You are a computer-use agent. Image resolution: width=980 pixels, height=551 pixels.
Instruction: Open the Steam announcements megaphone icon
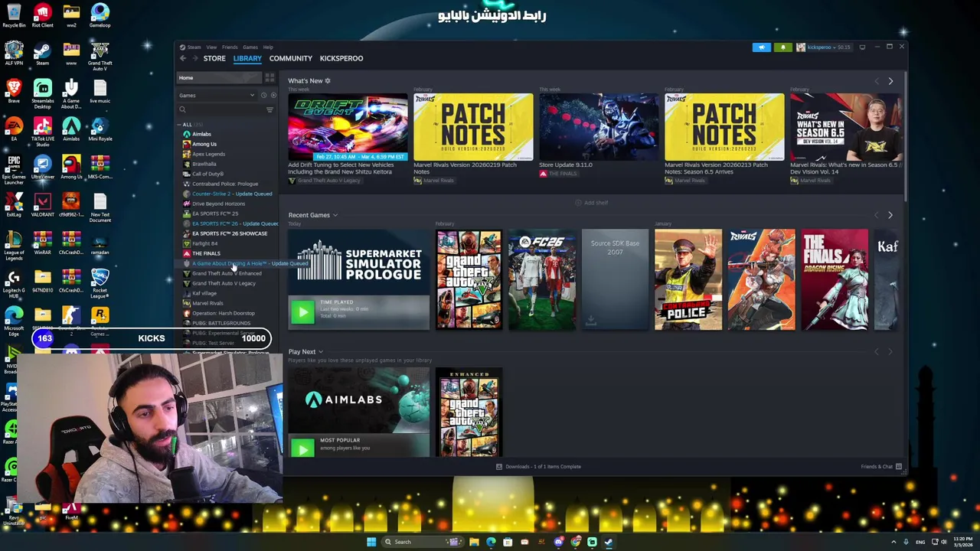point(761,47)
